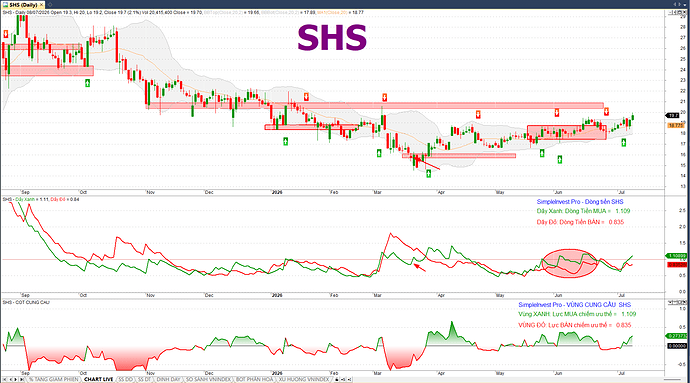This screenshot has height=383, width=690.
Task: Toggle the chart lock icon beside sheet tabs
Action: (337, 379)
